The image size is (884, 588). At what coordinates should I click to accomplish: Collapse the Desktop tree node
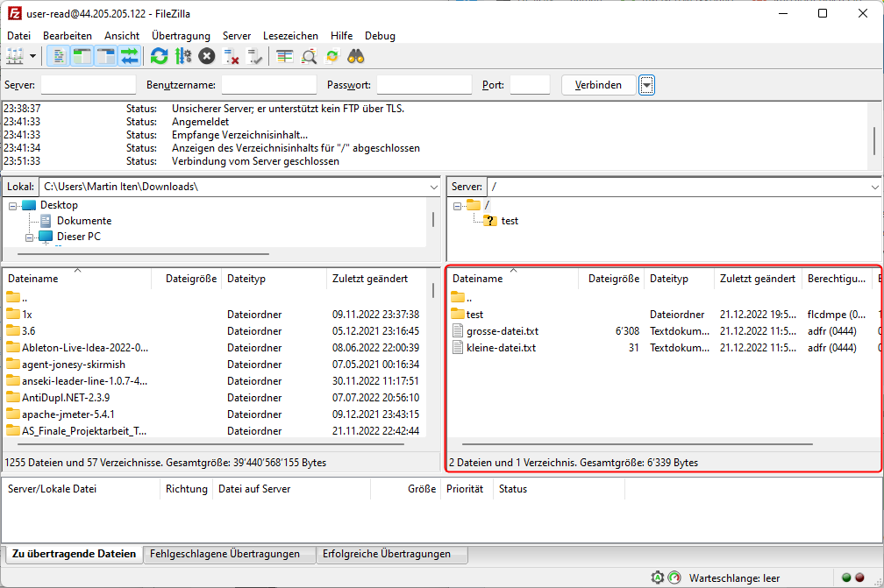pos(13,205)
